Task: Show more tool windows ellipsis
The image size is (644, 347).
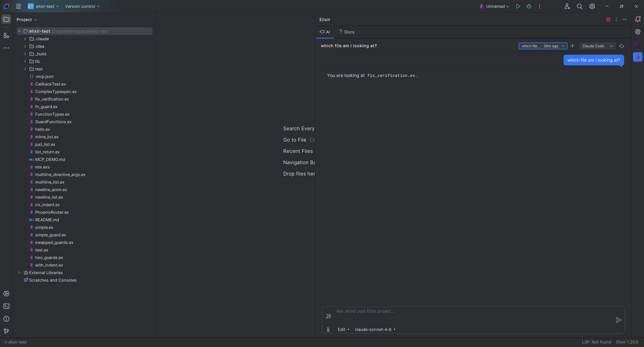Action: point(6,48)
